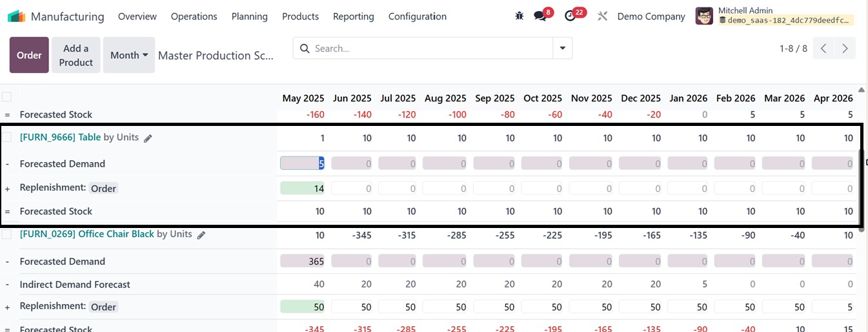Click the wrench tools icon
Image resolution: width=868 pixels, height=332 pixels.
tap(603, 16)
